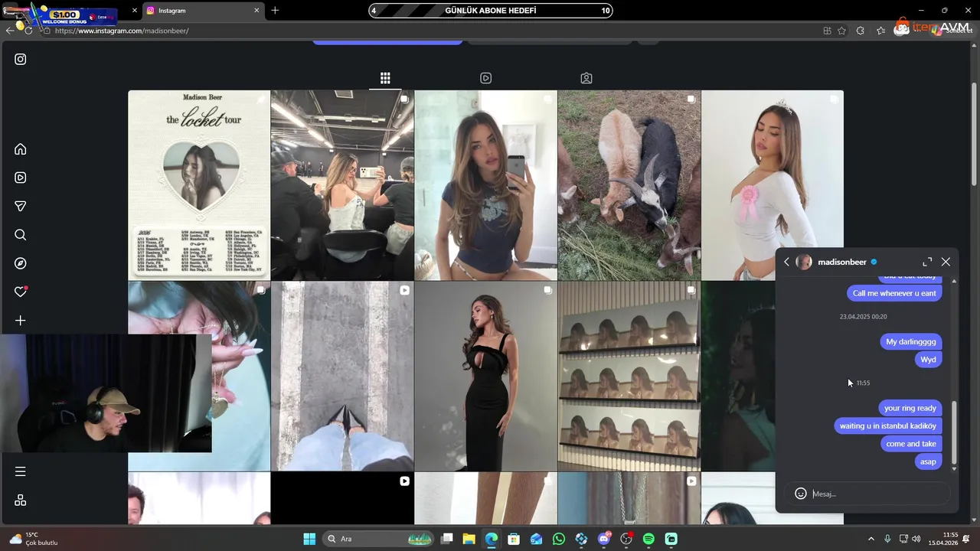Open Microsoft Edge from the taskbar
Image resolution: width=980 pixels, height=551 pixels.
pos(492,539)
